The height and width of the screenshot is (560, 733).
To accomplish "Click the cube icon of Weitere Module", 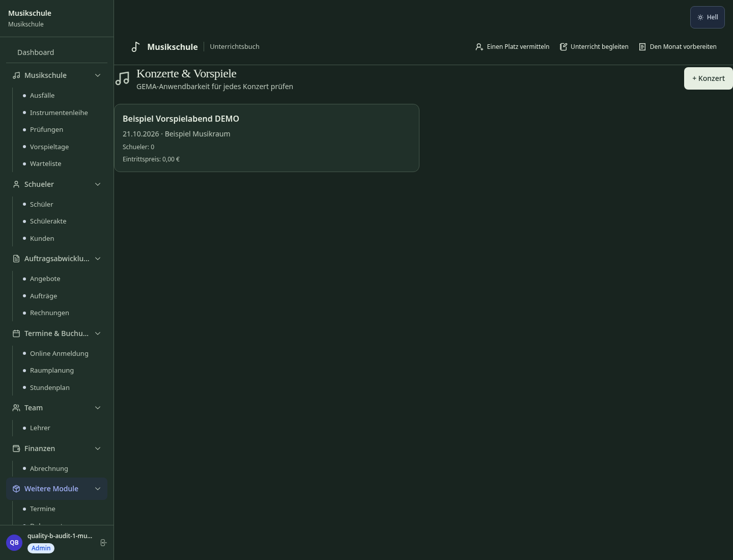I will 16,489.
